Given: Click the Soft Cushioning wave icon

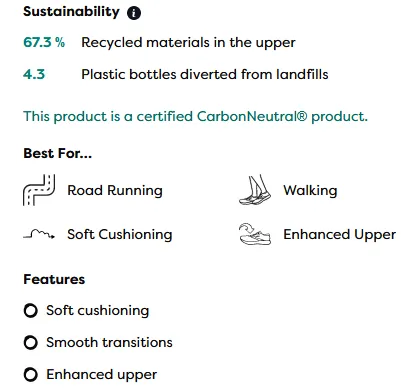Looking at the screenshot, I should [39, 234].
